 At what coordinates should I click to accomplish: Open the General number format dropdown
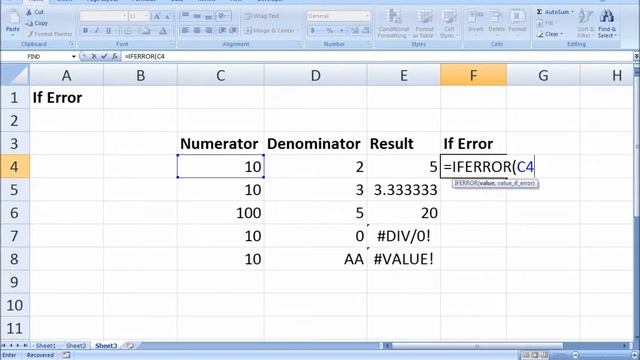click(367, 16)
